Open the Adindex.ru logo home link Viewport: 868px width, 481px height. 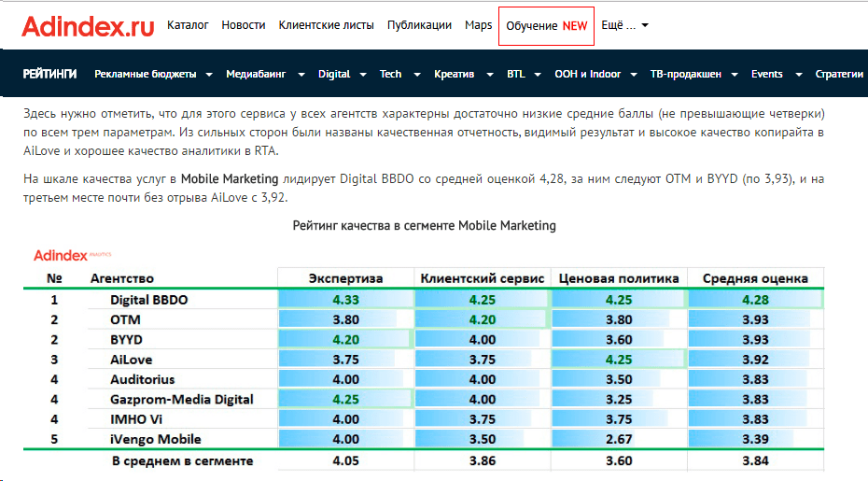[x=88, y=26]
